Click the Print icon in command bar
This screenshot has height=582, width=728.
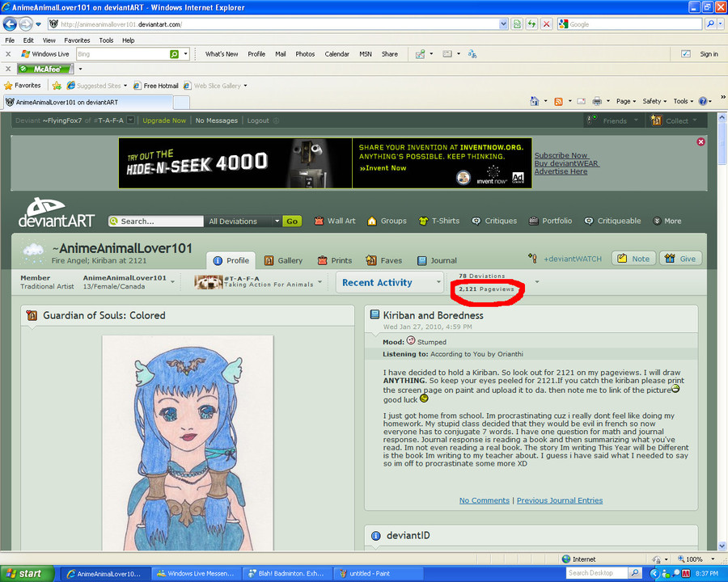(x=597, y=101)
